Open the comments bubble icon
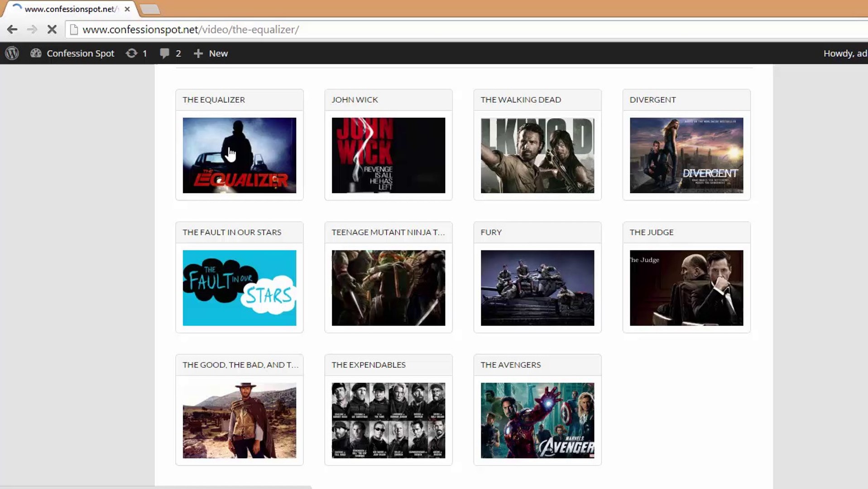868x489 pixels. 164,53
